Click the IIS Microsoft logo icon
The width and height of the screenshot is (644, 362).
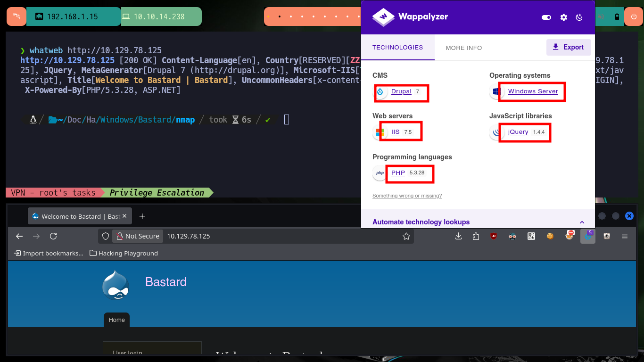[x=380, y=132]
